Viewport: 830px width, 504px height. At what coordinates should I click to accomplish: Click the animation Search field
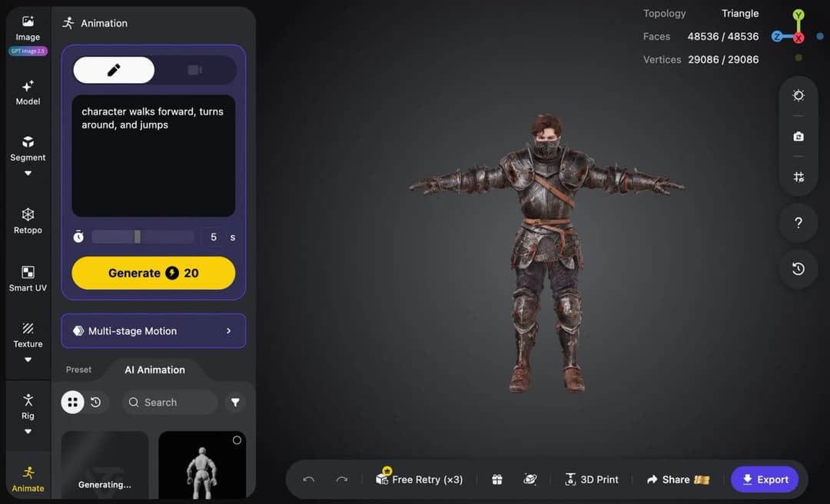pyautogui.click(x=170, y=403)
